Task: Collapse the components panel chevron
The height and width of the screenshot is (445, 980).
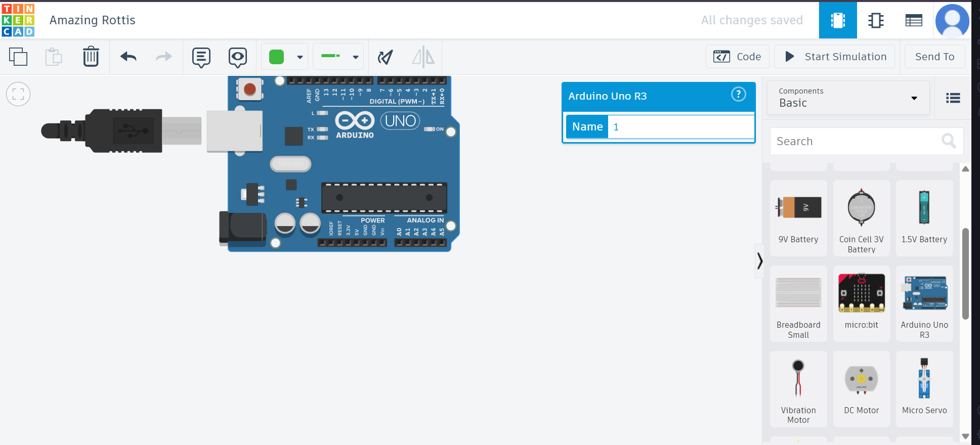Action: tap(759, 261)
